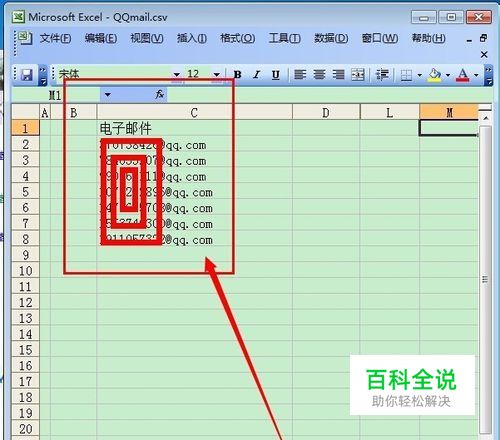Toggle Bold formatting

pos(237,74)
